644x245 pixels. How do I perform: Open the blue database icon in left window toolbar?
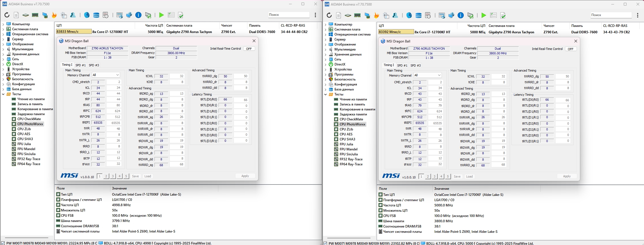[96, 15]
